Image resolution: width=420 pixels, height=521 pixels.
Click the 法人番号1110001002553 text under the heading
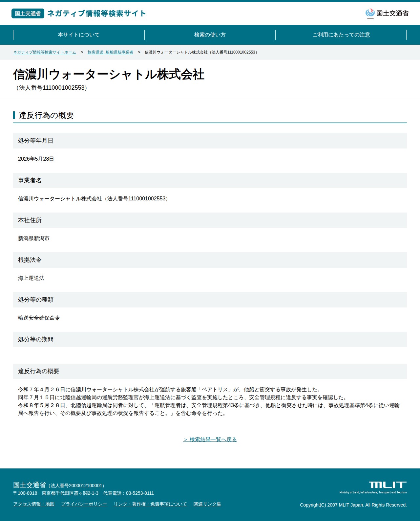pyautogui.click(x=52, y=88)
